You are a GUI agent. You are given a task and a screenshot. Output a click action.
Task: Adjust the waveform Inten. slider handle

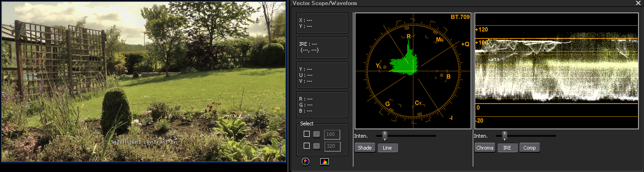click(505, 135)
